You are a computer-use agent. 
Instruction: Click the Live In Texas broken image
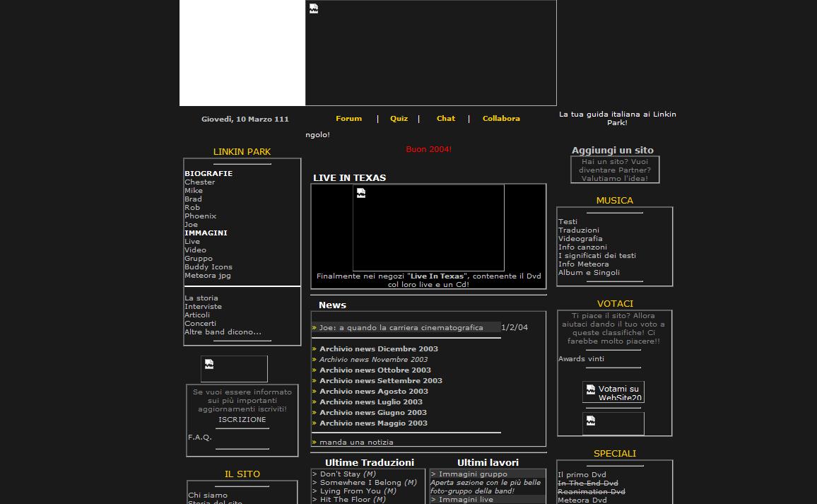pyautogui.click(x=428, y=228)
